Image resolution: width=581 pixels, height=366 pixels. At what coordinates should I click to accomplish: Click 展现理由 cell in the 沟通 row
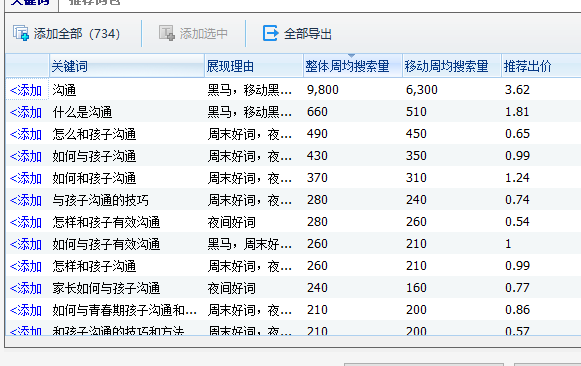point(249,90)
